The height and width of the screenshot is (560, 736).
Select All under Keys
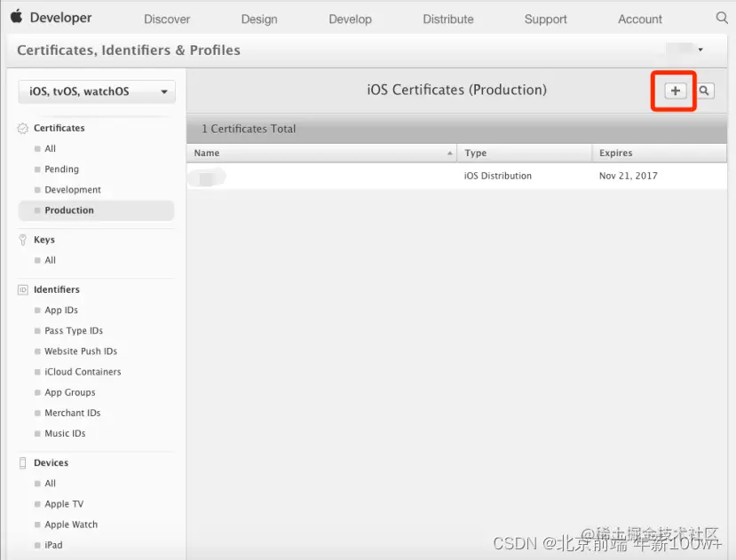click(50, 261)
